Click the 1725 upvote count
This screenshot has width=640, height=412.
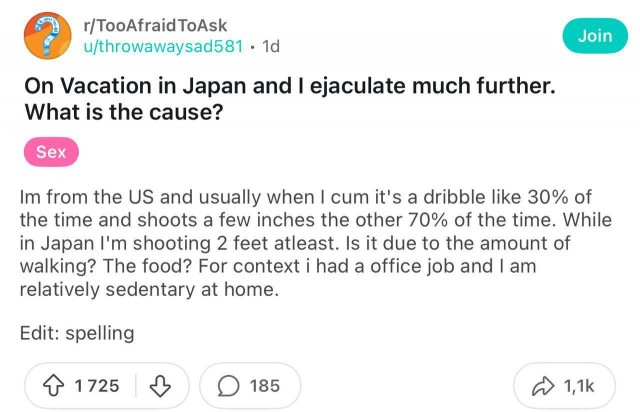click(98, 385)
